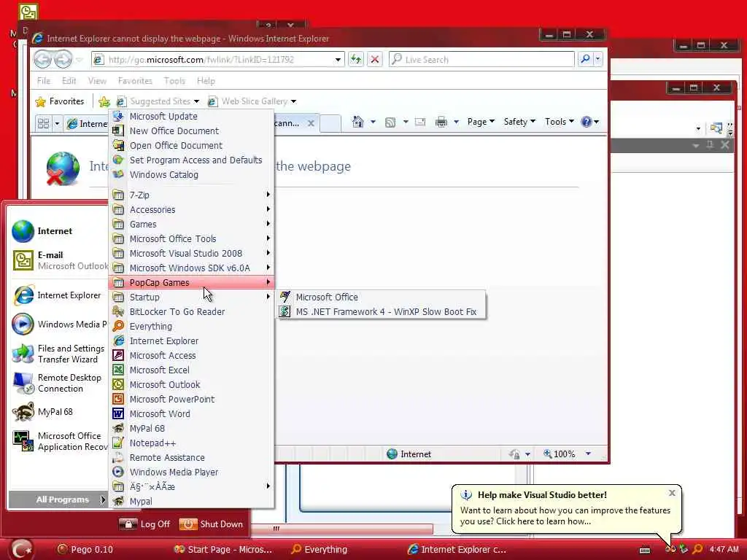This screenshot has width=747, height=560.
Task: Open the Page dropdown menu
Action: [481, 122]
